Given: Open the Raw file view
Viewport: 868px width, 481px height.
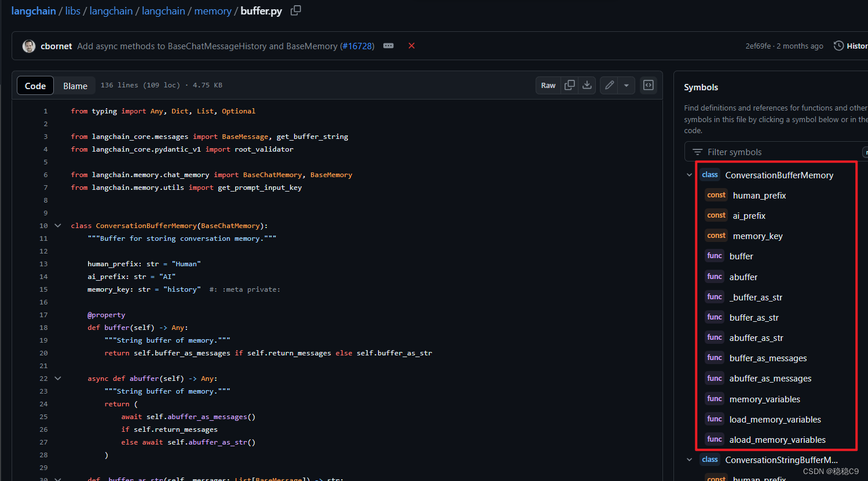Looking at the screenshot, I should click(x=548, y=85).
